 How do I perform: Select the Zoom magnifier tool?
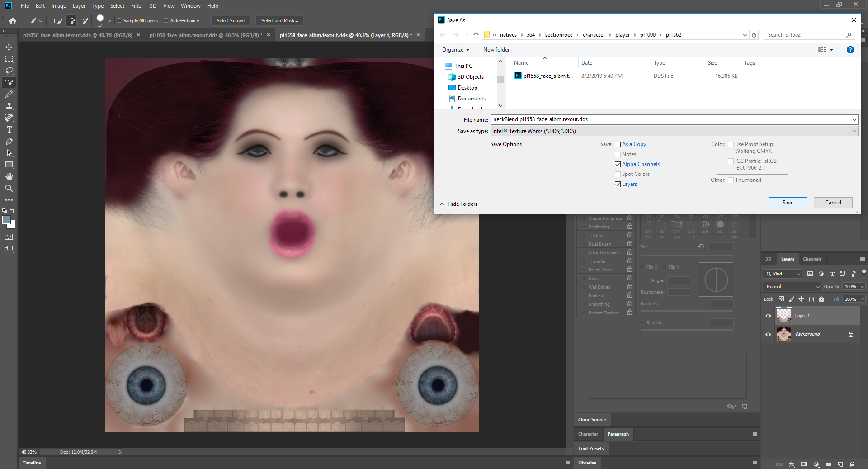point(9,188)
